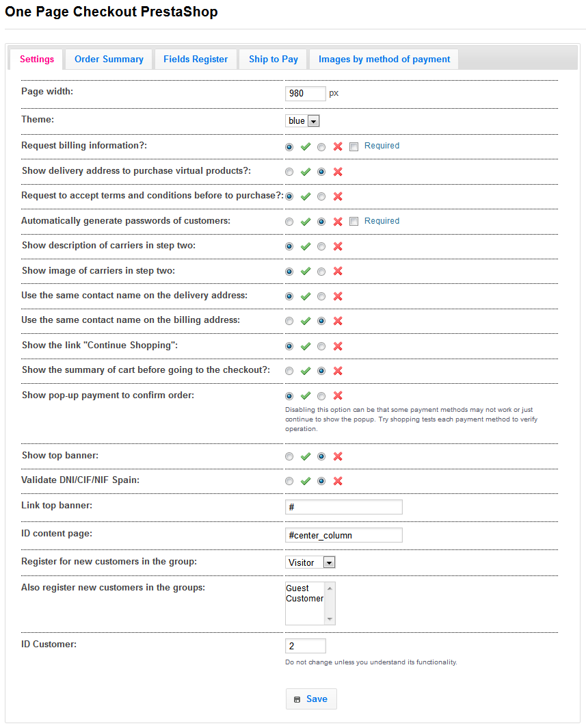This screenshot has width=586, height=728.
Task: Click green checkmark for virtual products delivery address
Action: [x=306, y=172]
